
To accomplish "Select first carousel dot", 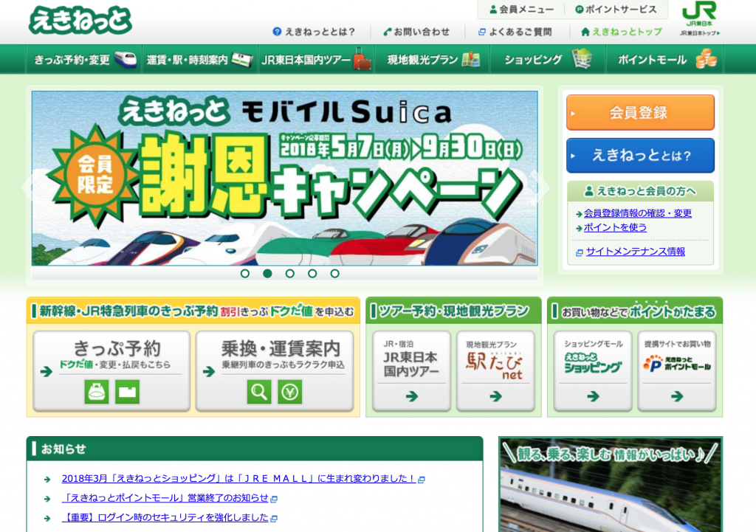I will [245, 273].
